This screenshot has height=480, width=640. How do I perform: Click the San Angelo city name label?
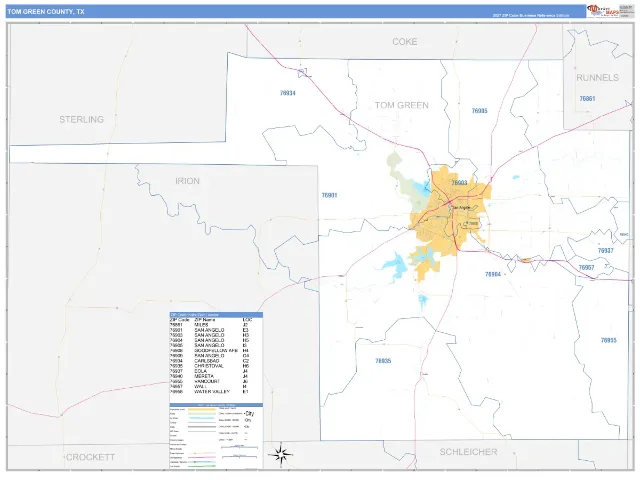[461, 207]
